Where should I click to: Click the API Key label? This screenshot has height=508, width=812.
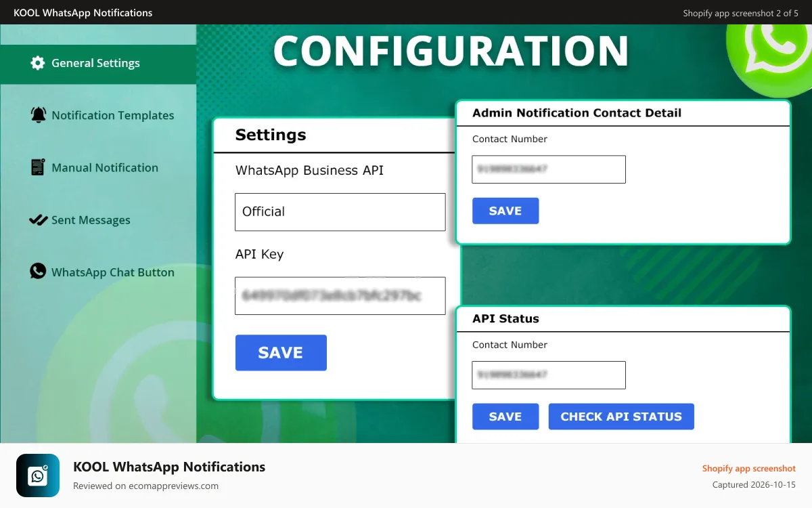pyautogui.click(x=259, y=255)
